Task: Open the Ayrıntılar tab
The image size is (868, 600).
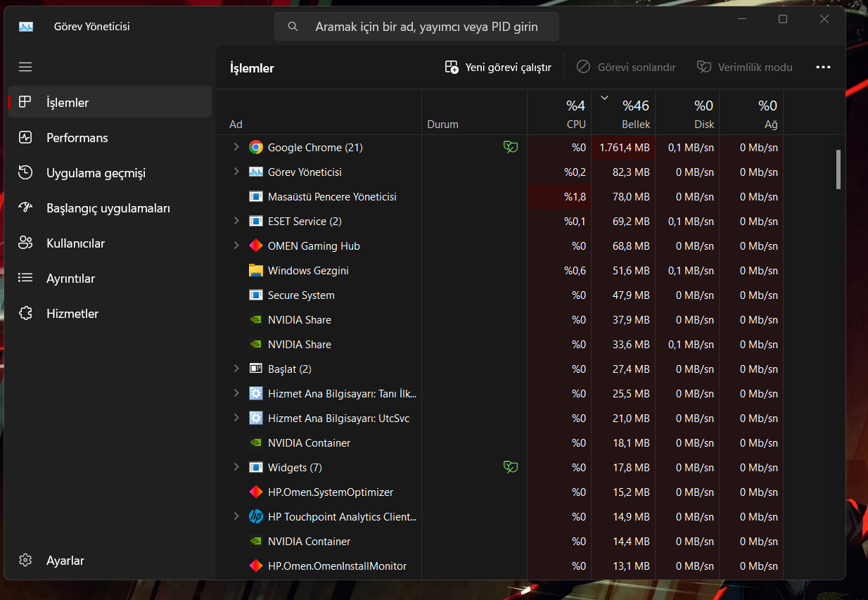Action: point(110,279)
